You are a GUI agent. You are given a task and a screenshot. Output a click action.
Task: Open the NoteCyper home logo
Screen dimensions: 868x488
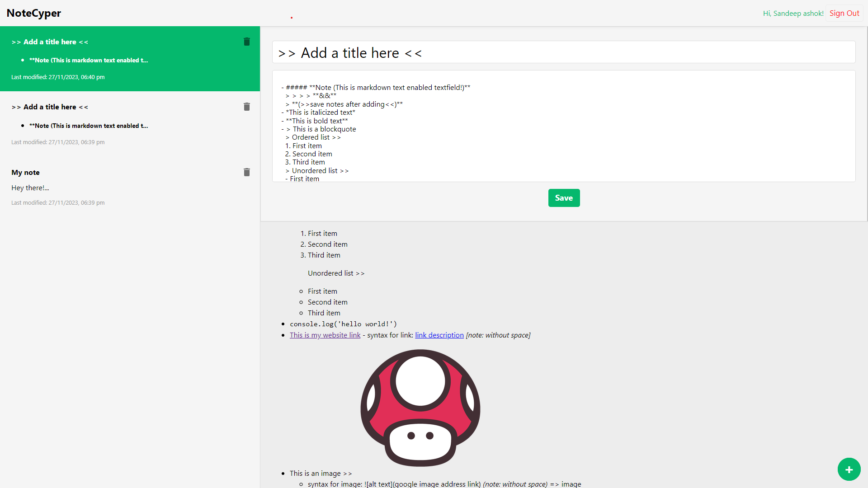coord(34,13)
